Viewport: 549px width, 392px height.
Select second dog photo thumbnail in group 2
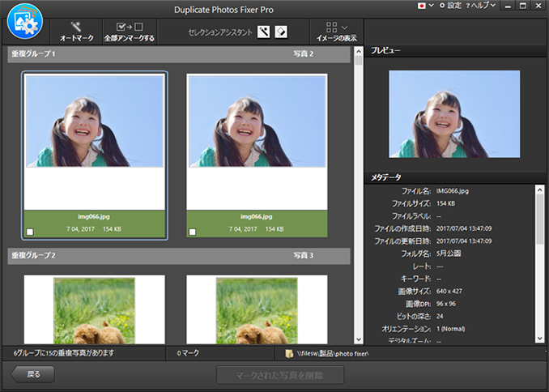(257, 311)
